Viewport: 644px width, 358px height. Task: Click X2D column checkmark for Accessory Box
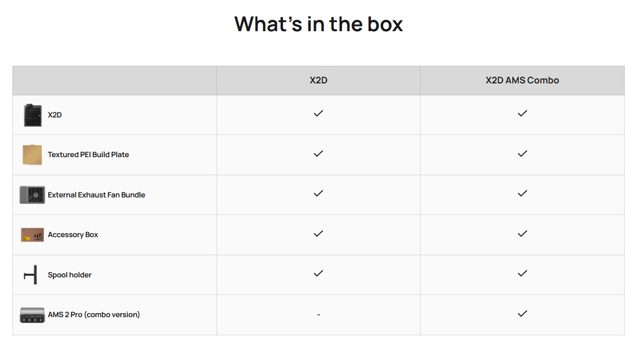click(x=319, y=234)
